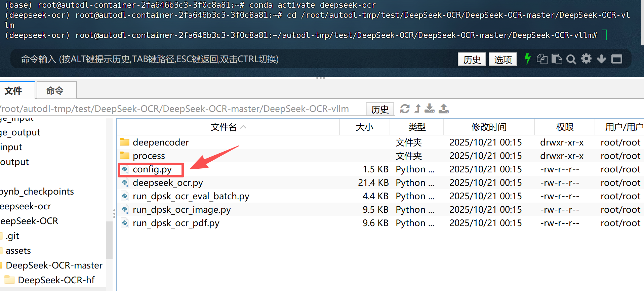Viewport: 644px width, 291px height.
Task: Click the run_dpsk_ocr_eval_batch.py file icon
Action: [125, 196]
